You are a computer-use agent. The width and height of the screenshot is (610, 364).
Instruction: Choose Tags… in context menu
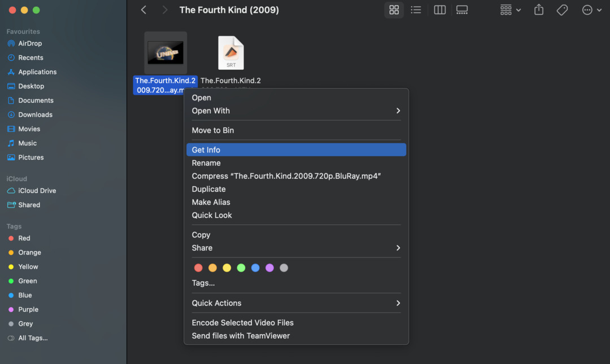click(296, 283)
